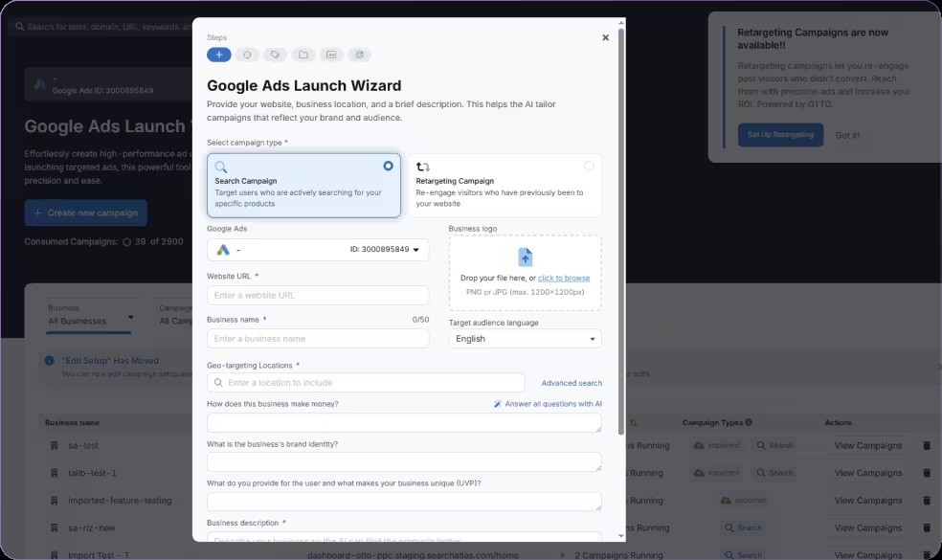Click the Campaign Types info icon
The width and height of the screenshot is (942, 560).
point(749,422)
